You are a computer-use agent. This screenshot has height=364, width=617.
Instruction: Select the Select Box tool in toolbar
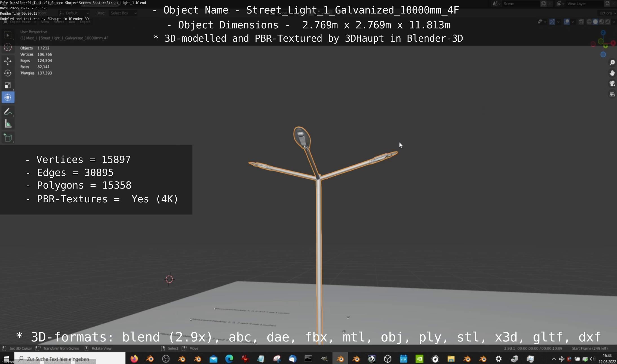8,35
